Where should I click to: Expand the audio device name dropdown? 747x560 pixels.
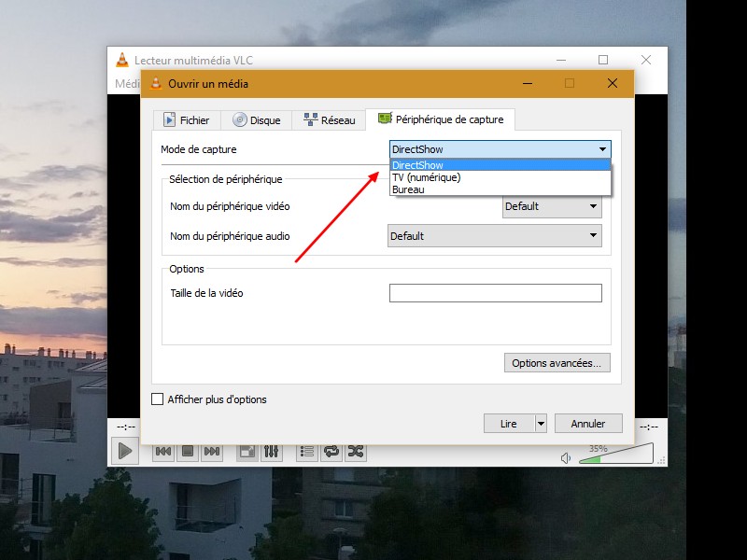pyautogui.click(x=593, y=236)
